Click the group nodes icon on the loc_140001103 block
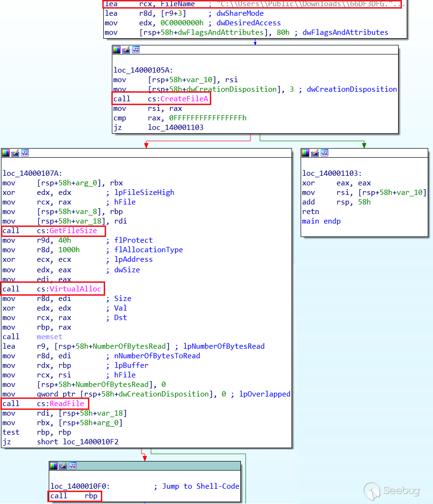The image size is (433, 504). click(325, 153)
